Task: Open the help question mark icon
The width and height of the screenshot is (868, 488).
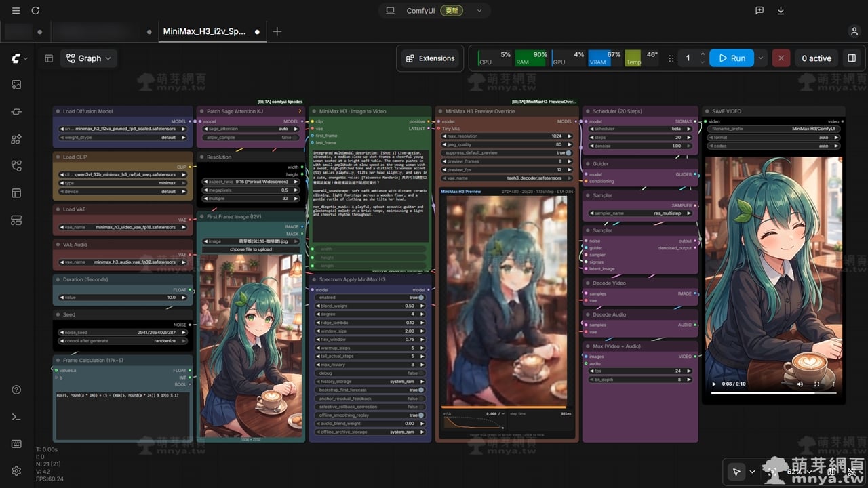Action: [x=16, y=390]
